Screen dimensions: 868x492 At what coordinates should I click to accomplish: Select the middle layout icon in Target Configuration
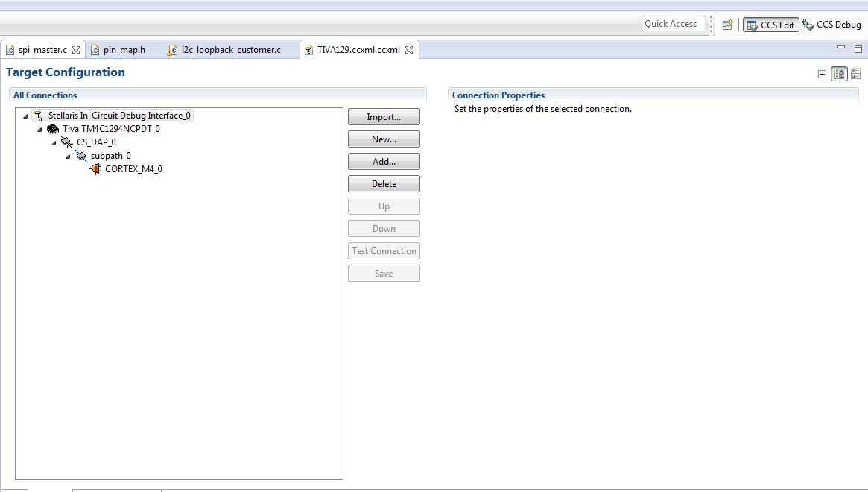(839, 74)
